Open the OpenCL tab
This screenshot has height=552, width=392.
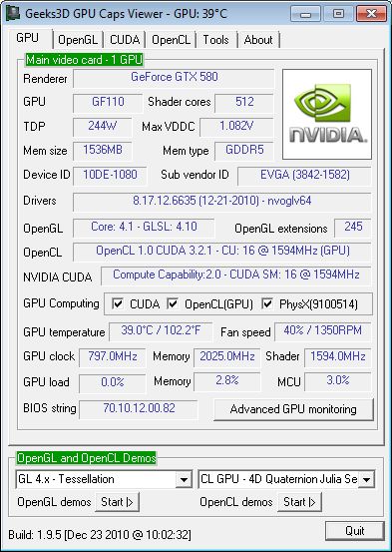tap(171, 40)
